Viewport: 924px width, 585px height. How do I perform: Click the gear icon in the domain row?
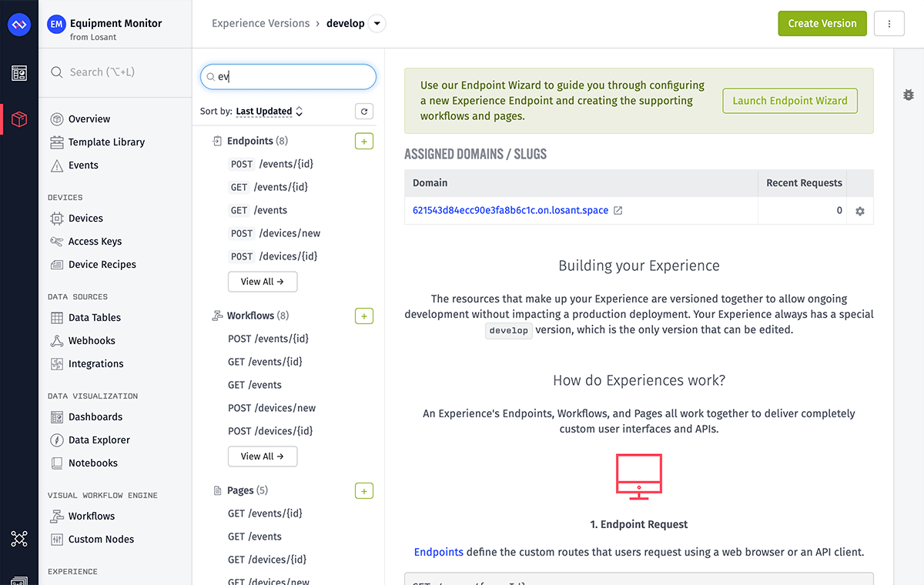point(859,209)
